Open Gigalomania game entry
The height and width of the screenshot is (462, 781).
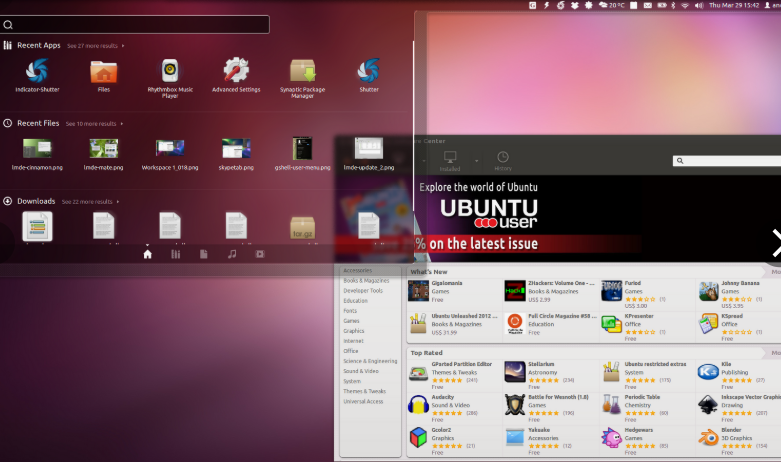click(x=454, y=291)
